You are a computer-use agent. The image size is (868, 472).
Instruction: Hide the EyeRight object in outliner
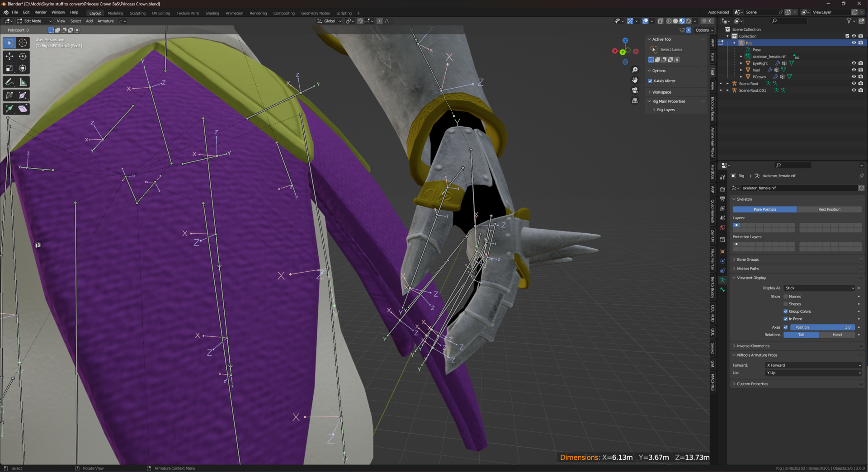coord(854,63)
